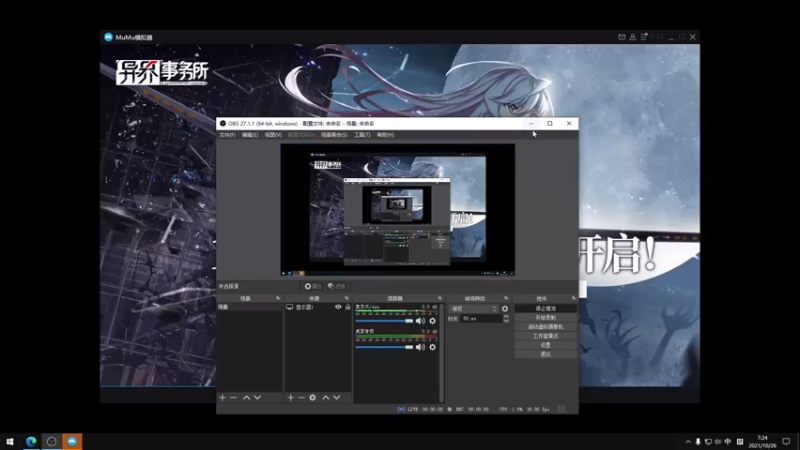
Task: Mute the 麦克风/Aux audio channel
Action: click(420, 321)
